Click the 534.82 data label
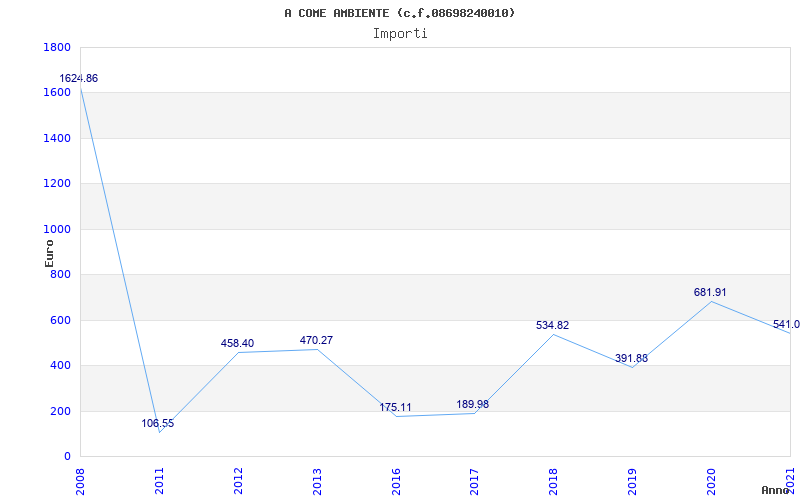 click(x=553, y=325)
